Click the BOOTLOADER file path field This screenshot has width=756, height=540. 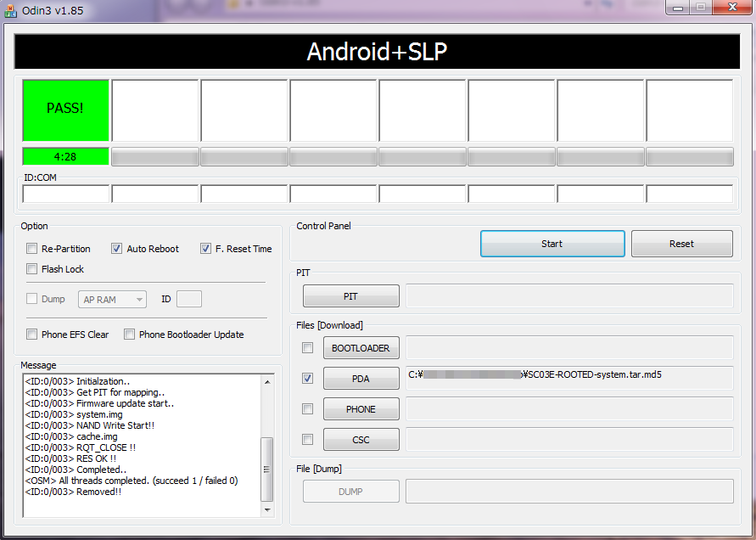569,347
